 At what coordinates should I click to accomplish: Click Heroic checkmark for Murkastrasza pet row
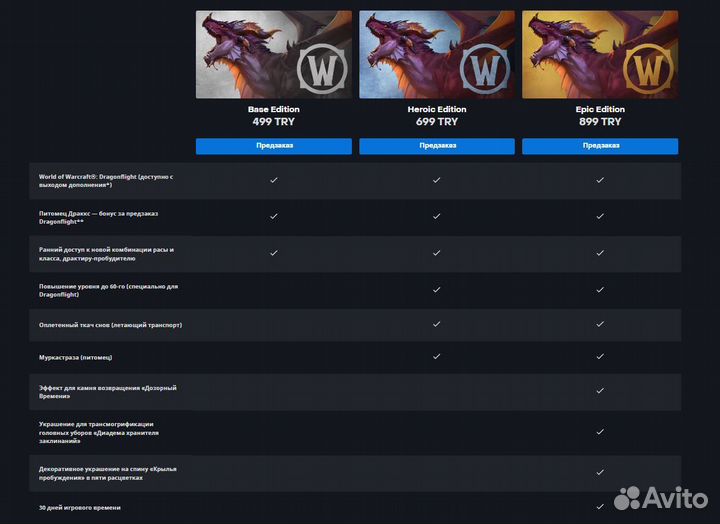tap(437, 356)
